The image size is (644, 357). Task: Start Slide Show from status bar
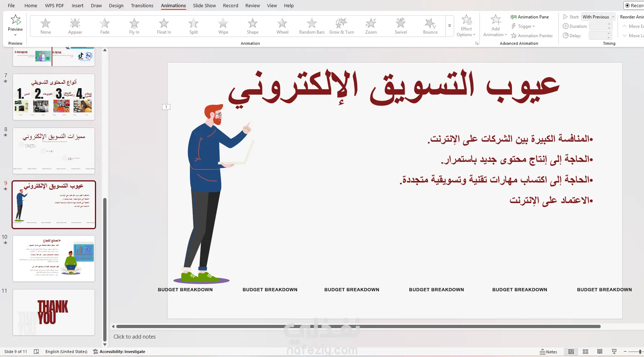[614, 352]
